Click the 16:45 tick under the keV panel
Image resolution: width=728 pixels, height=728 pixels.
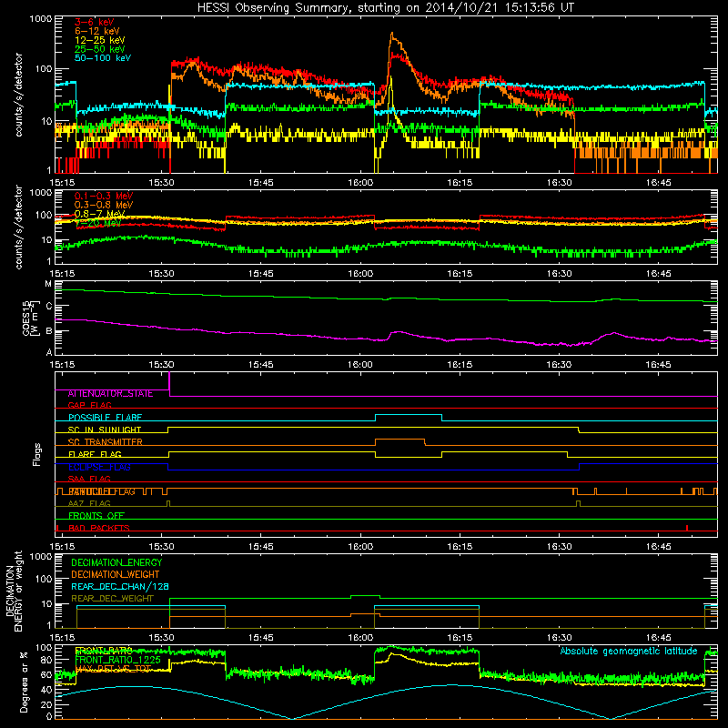coord(658,183)
